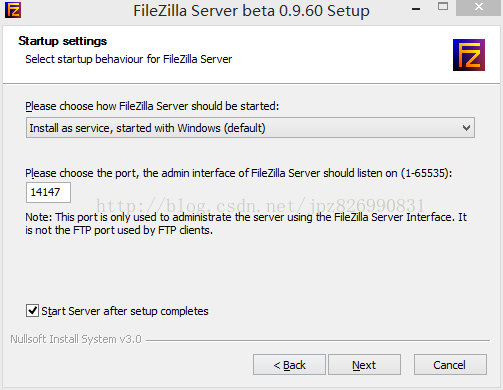
Task: Click the label about how the server should start
Action: coord(152,106)
